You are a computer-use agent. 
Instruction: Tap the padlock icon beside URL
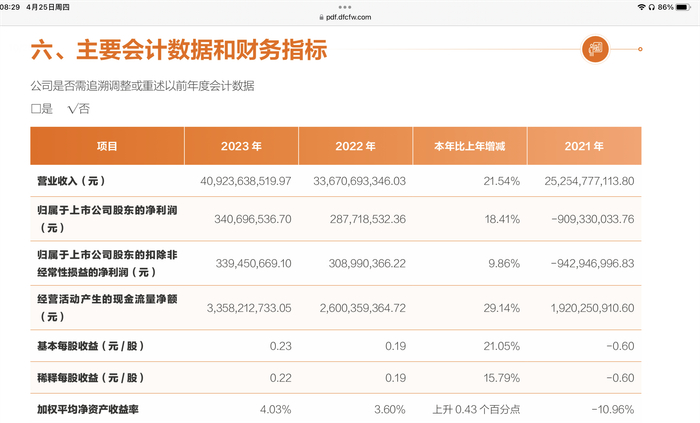point(321,17)
